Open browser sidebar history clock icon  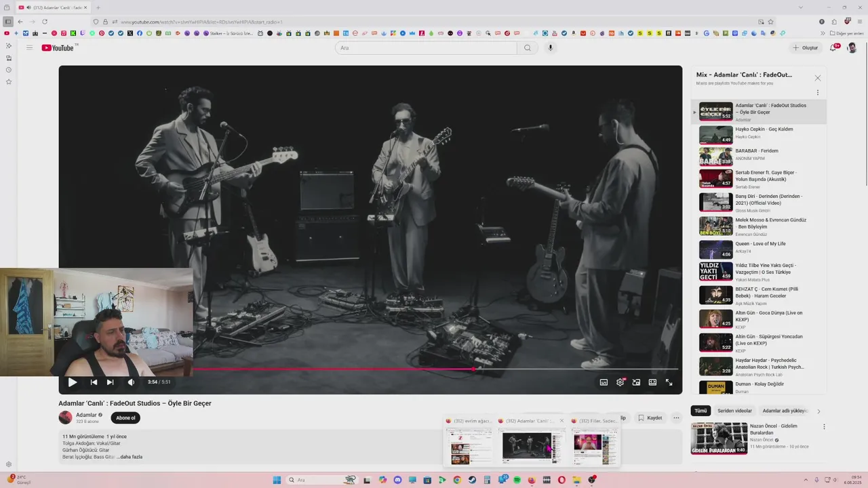click(8, 70)
